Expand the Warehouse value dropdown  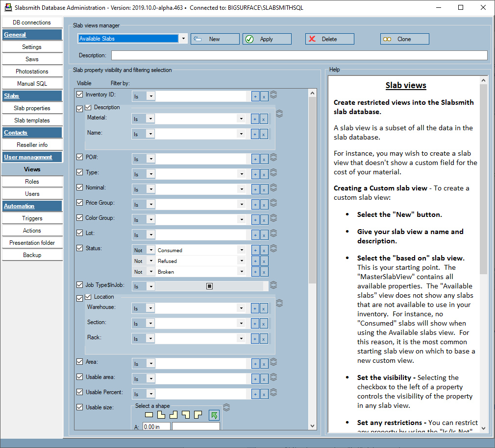click(242, 308)
